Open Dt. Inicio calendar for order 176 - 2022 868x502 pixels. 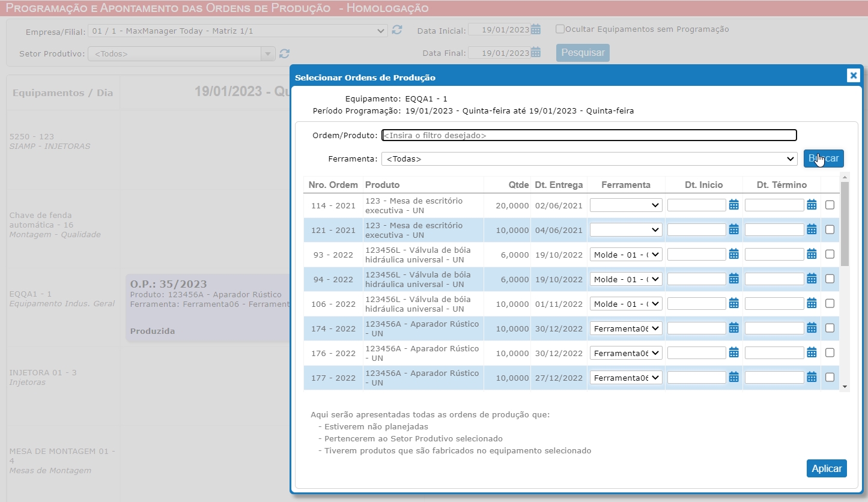click(733, 352)
